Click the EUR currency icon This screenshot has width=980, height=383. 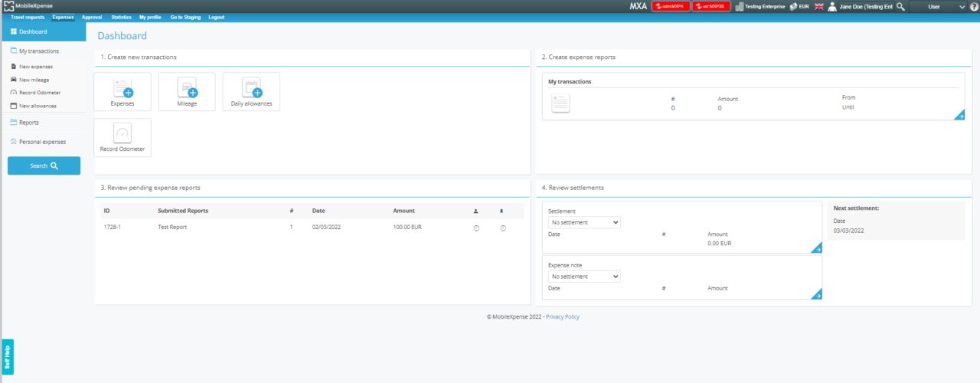(794, 6)
